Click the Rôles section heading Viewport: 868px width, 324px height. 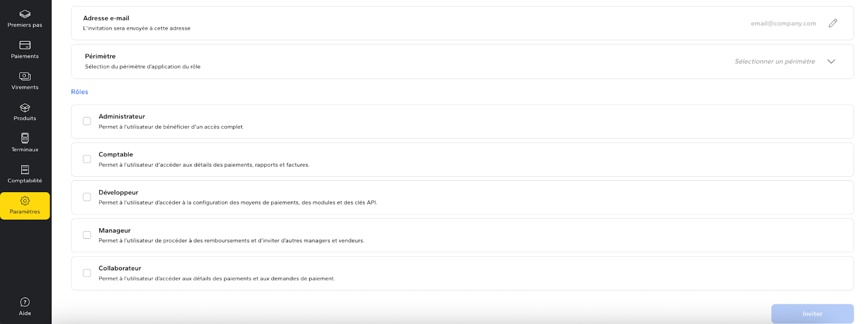[x=80, y=92]
